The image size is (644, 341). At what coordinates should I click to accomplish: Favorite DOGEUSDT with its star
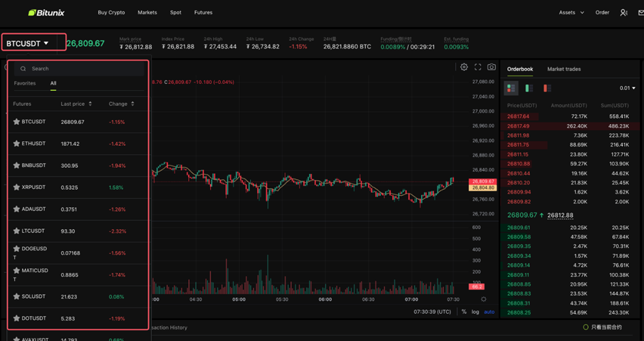coord(16,248)
